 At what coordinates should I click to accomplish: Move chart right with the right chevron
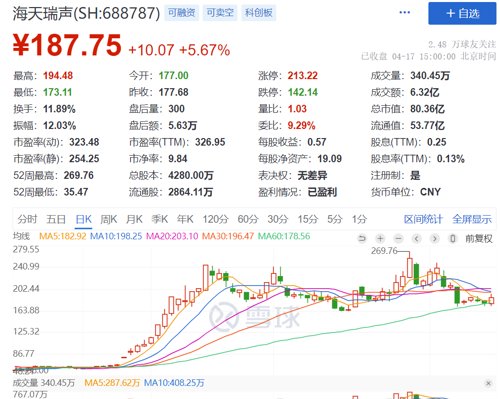[x=434, y=238]
